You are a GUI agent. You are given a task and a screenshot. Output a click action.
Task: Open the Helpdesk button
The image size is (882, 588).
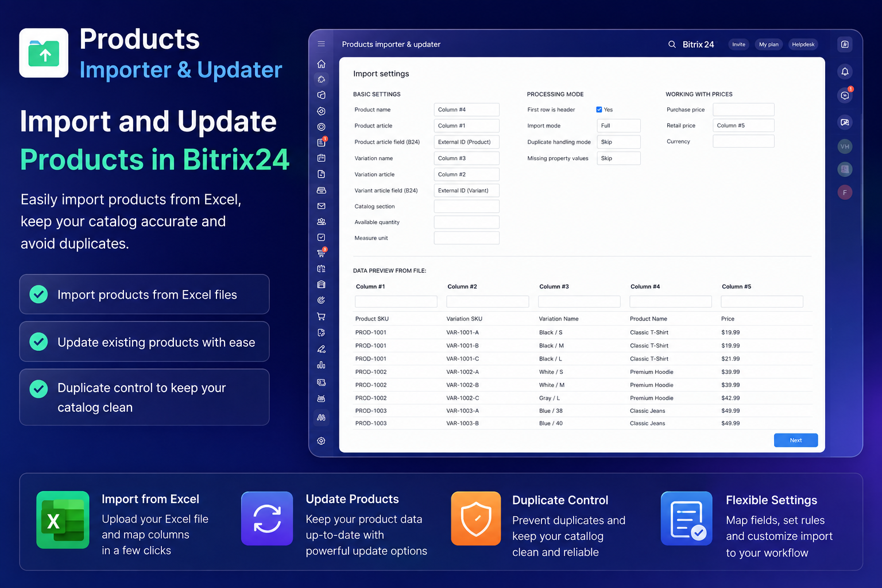(x=803, y=44)
